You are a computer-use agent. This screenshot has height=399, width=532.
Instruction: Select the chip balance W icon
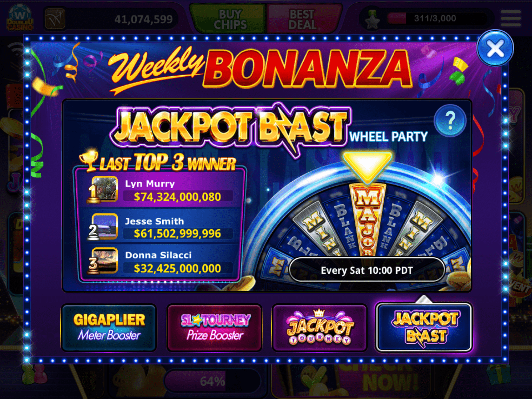55,19
